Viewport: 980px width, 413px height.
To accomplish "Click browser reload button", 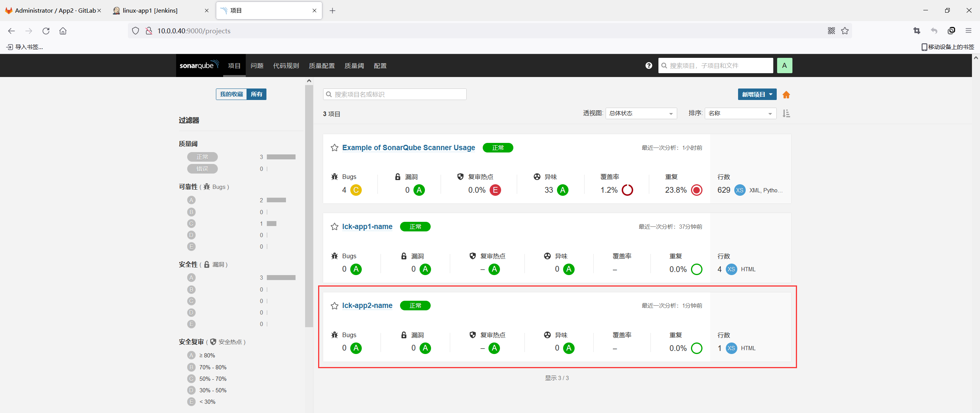I will [x=46, y=31].
